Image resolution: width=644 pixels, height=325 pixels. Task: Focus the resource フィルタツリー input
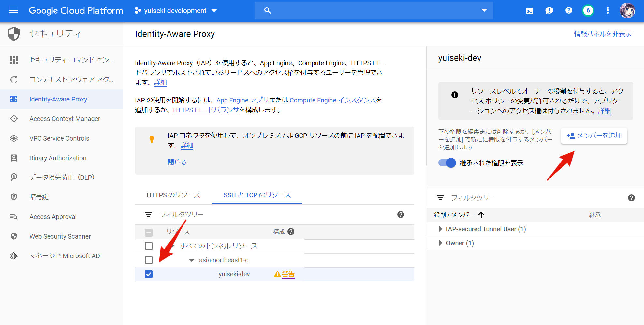tap(274, 215)
